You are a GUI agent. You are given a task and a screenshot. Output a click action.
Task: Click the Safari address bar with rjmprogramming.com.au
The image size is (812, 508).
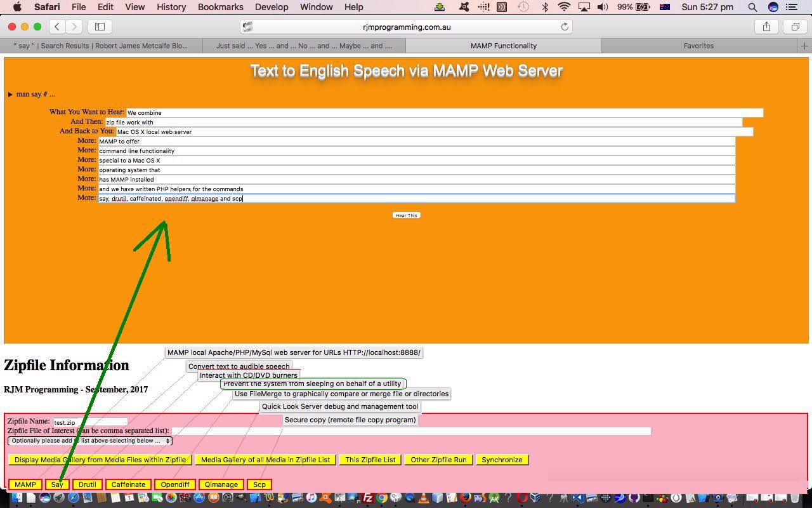406,27
